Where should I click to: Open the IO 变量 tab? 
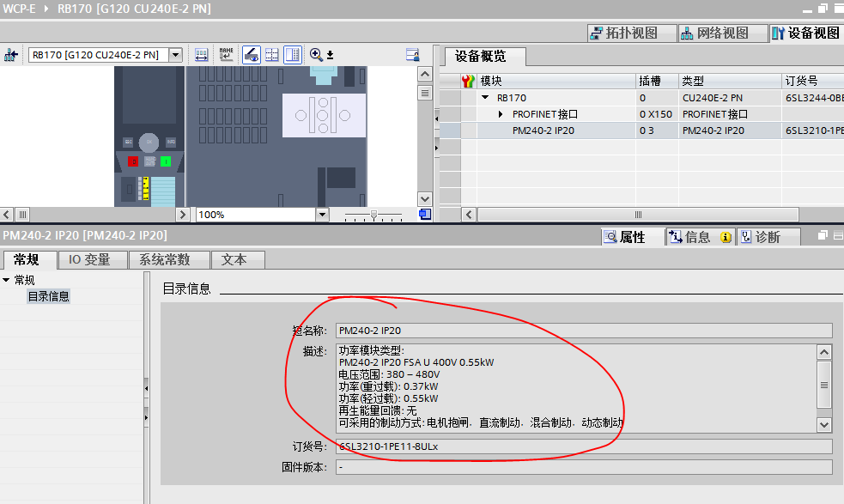pyautogui.click(x=89, y=259)
